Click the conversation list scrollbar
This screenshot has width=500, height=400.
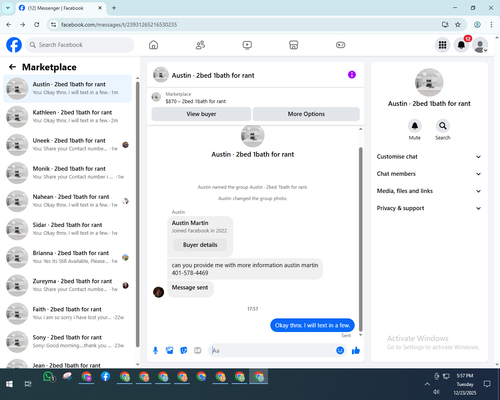pyautogui.click(x=138, y=213)
